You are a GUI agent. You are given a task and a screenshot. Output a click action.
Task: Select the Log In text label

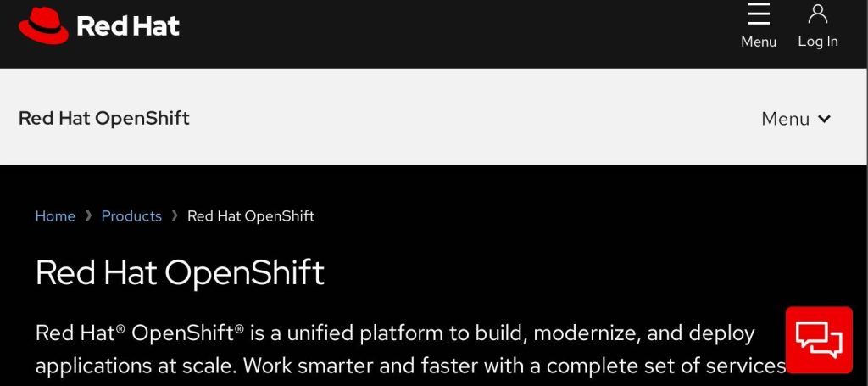tap(818, 42)
